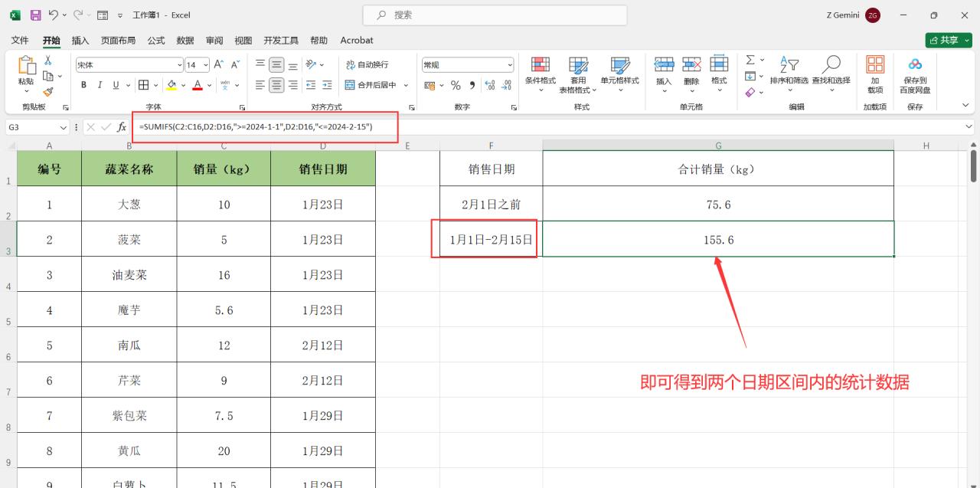This screenshot has width=980, height=488.
Task: Click the Increase Font Size icon
Action: coord(219,64)
